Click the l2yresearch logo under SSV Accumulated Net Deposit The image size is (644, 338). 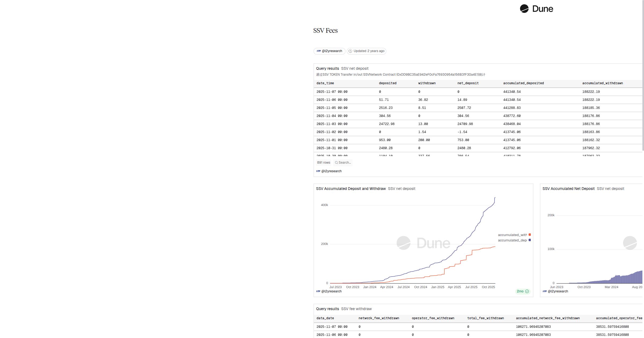pos(545,291)
